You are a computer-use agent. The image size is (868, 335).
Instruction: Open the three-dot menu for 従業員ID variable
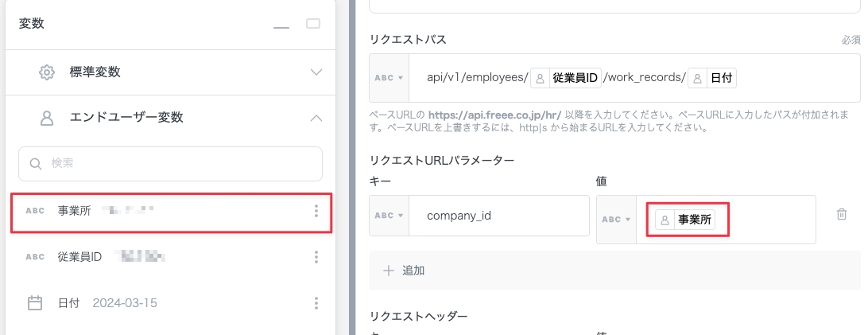316,257
